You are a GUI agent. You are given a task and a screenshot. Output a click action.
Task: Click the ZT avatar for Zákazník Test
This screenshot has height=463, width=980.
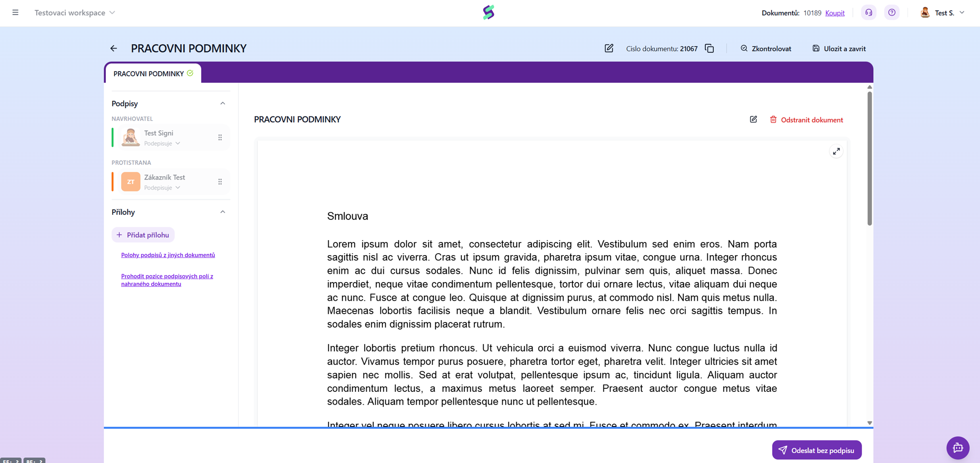pyautogui.click(x=130, y=181)
